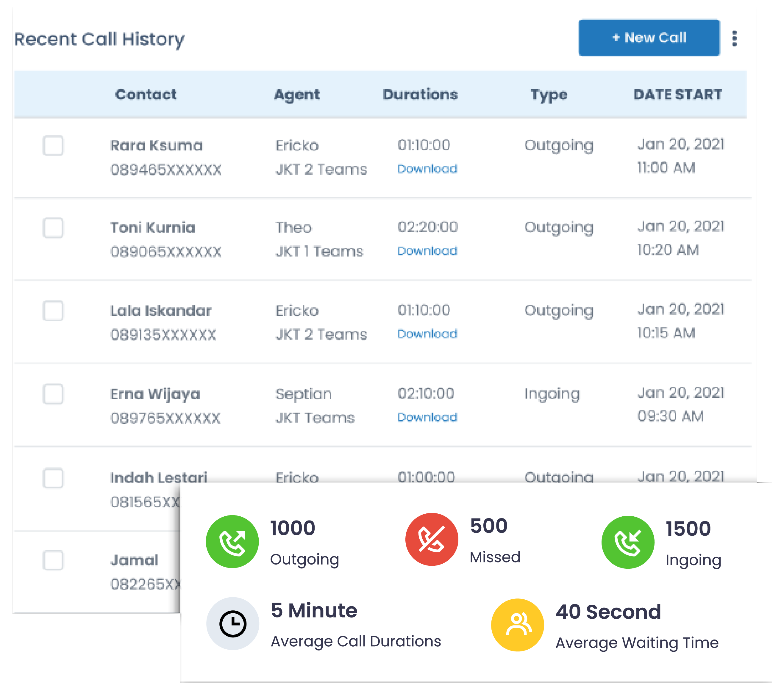Screen dimensions: 784x699
Task: Click the yellow Average Waiting Time icon
Action: click(x=517, y=625)
